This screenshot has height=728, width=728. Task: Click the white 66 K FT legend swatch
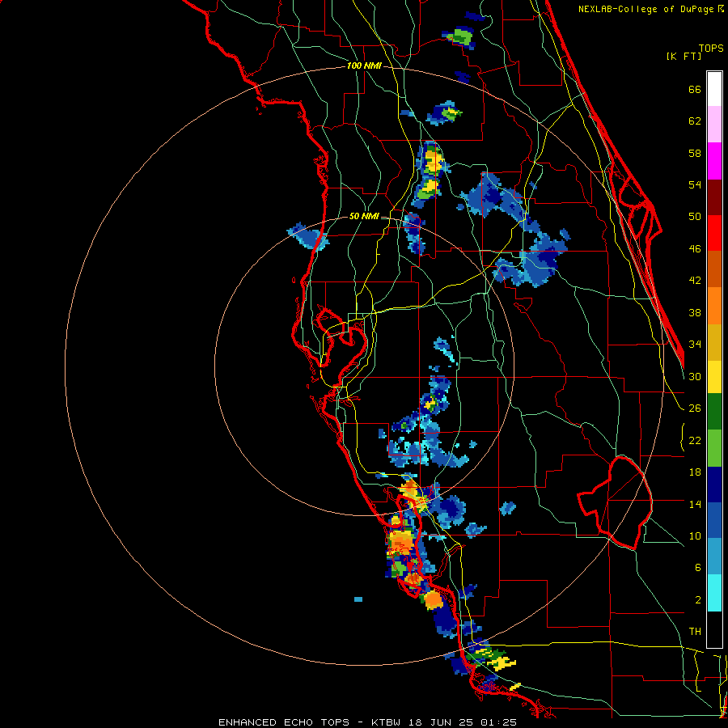(x=714, y=89)
